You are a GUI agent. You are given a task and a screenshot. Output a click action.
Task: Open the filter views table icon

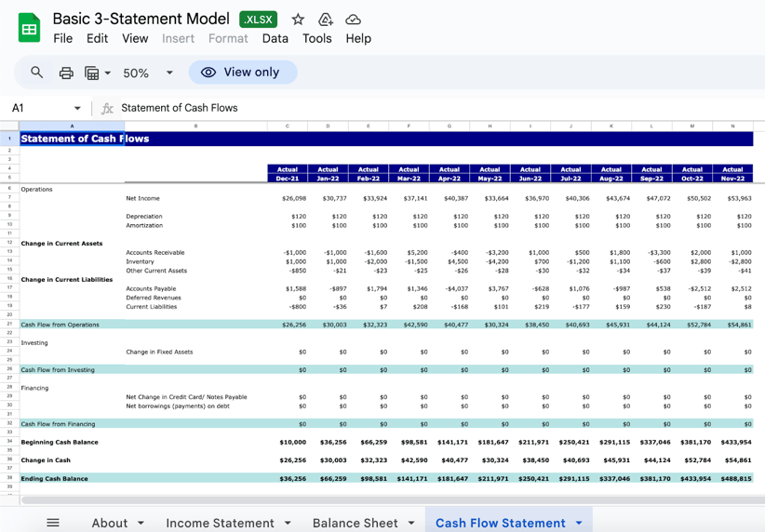tap(92, 73)
